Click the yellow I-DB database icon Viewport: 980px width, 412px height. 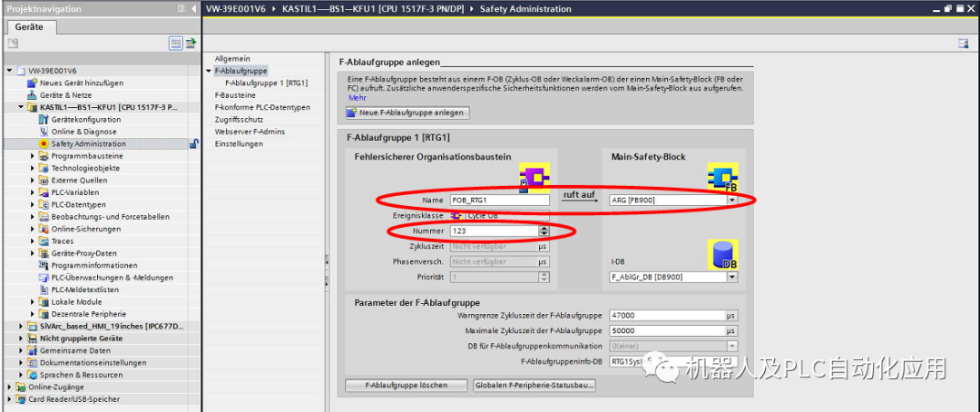722,254
